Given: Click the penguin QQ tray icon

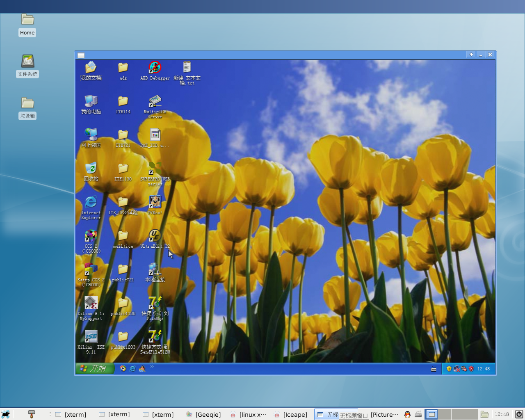Looking at the screenshot, I should tap(407, 414).
